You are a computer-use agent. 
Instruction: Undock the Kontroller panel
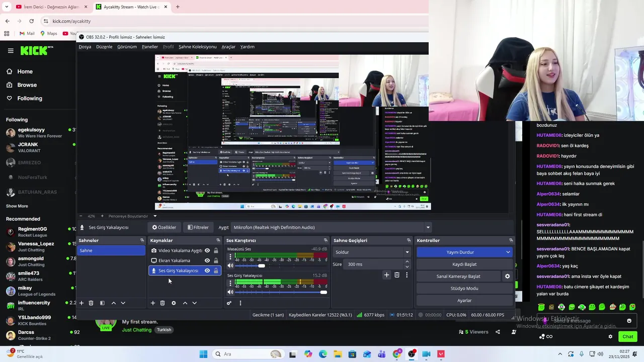[x=511, y=240]
